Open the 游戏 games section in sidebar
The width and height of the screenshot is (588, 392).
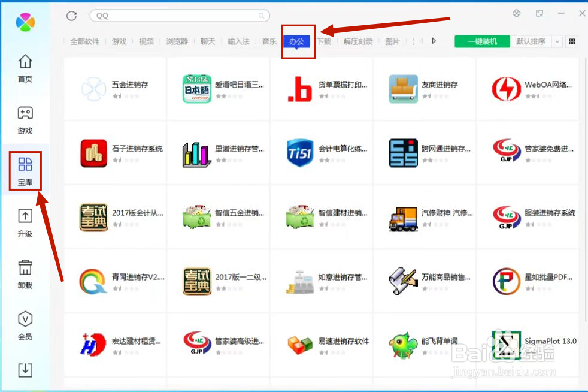(x=25, y=120)
